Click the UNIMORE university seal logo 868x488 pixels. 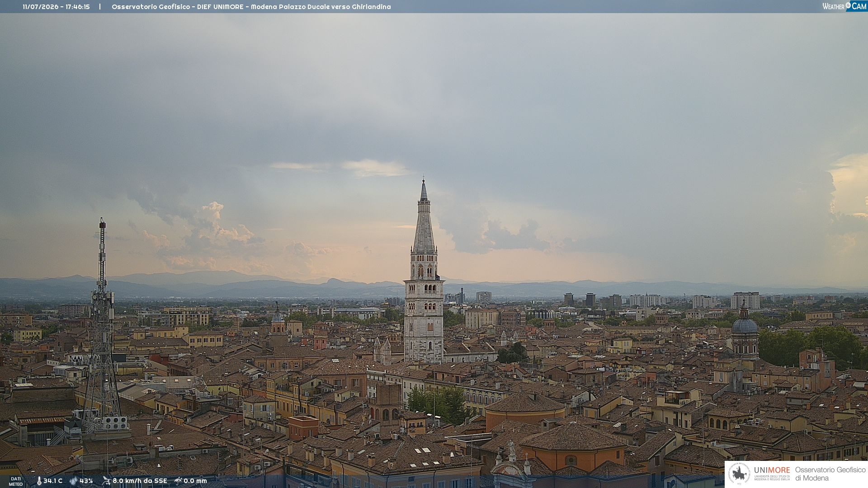tap(739, 474)
